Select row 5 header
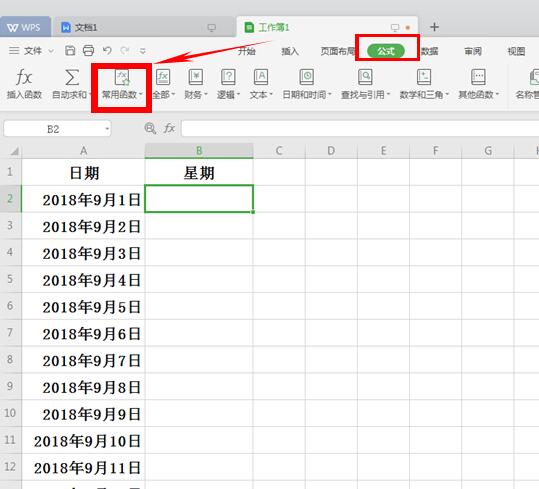 point(10,279)
